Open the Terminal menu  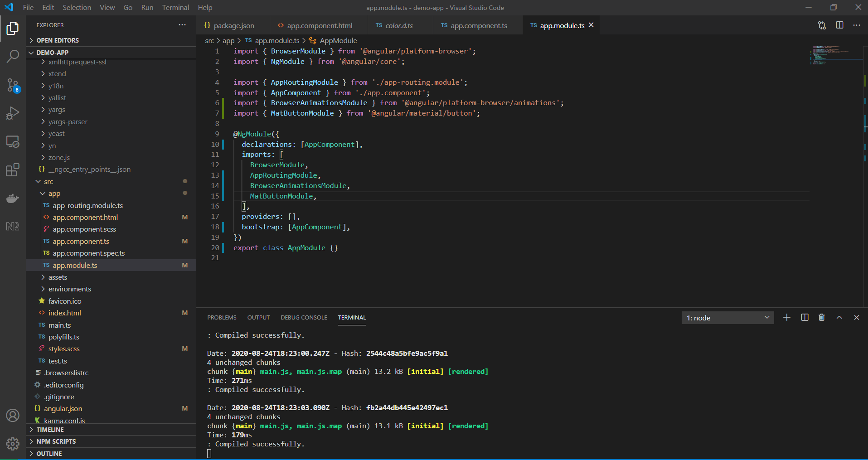175,7
